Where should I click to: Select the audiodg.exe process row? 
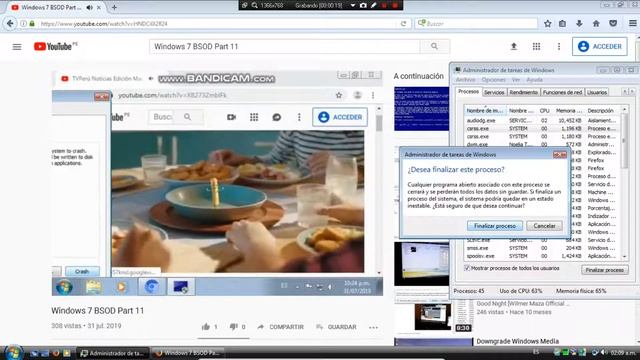click(x=542, y=120)
